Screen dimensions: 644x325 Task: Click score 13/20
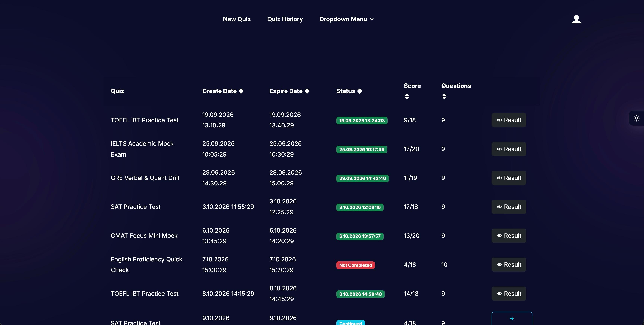412,236
